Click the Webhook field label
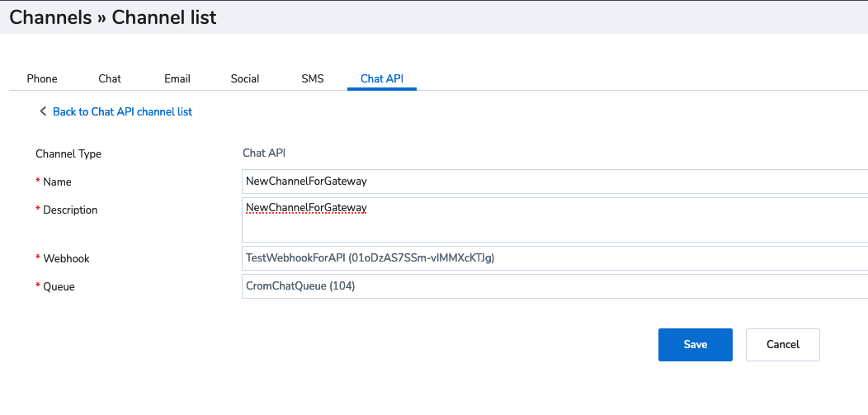 66,259
